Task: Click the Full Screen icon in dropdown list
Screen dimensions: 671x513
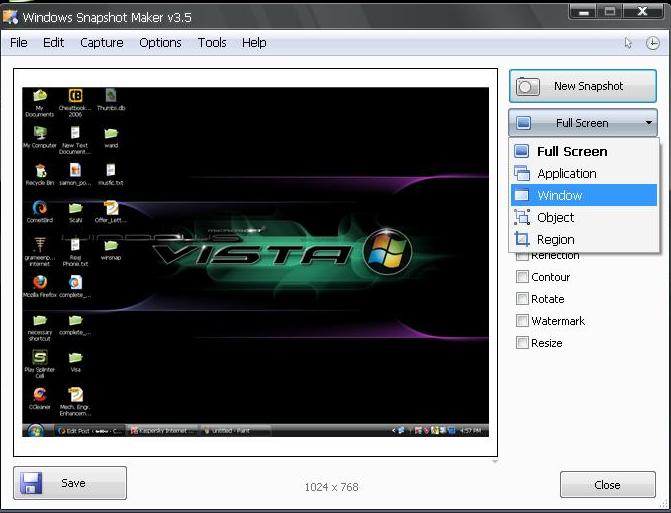Action: [522, 151]
